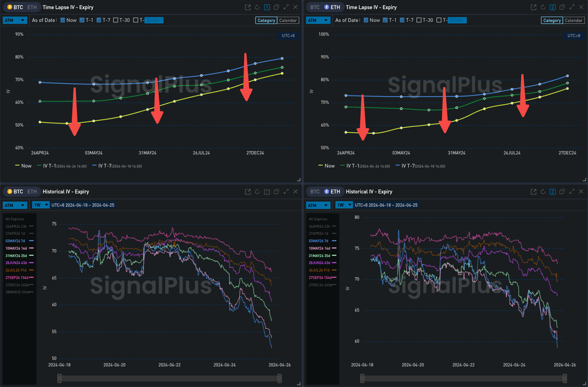588x387 pixels.
Task: Enable T-30 checkbox in BTC Time Lapse panel
Action: pyautogui.click(x=116, y=20)
